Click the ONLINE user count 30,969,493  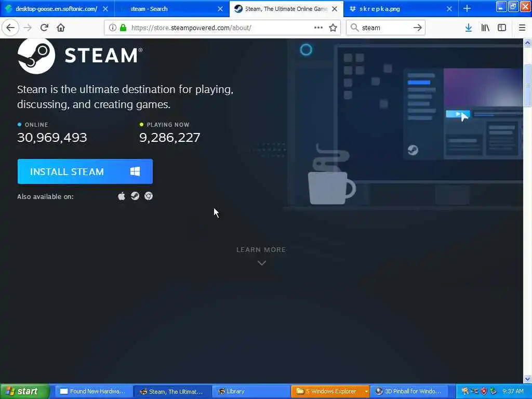52,137
